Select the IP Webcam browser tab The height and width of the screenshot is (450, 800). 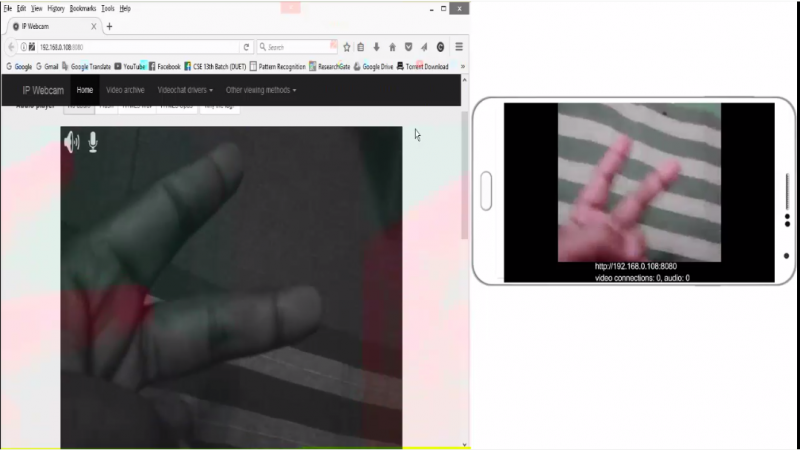[x=51, y=27]
